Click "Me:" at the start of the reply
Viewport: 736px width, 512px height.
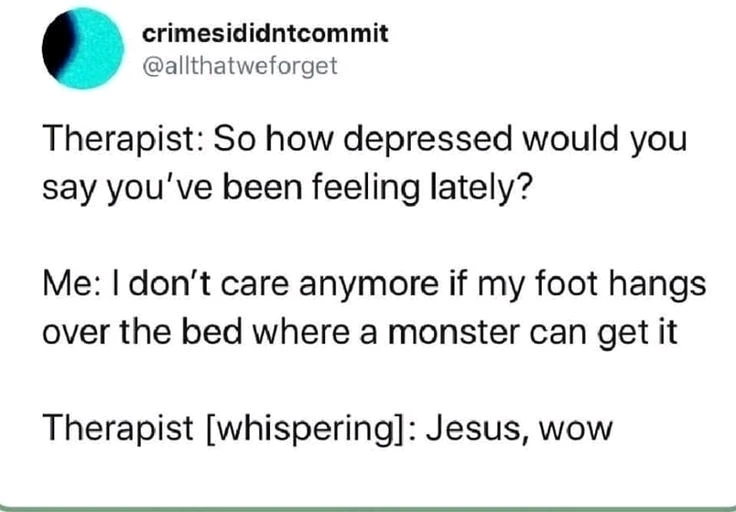(x=67, y=283)
